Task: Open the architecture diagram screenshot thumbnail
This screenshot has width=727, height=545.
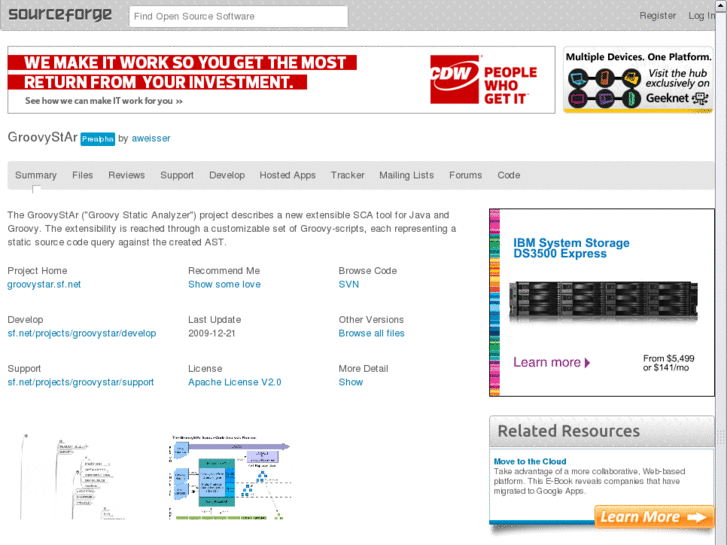Action: tap(231, 477)
